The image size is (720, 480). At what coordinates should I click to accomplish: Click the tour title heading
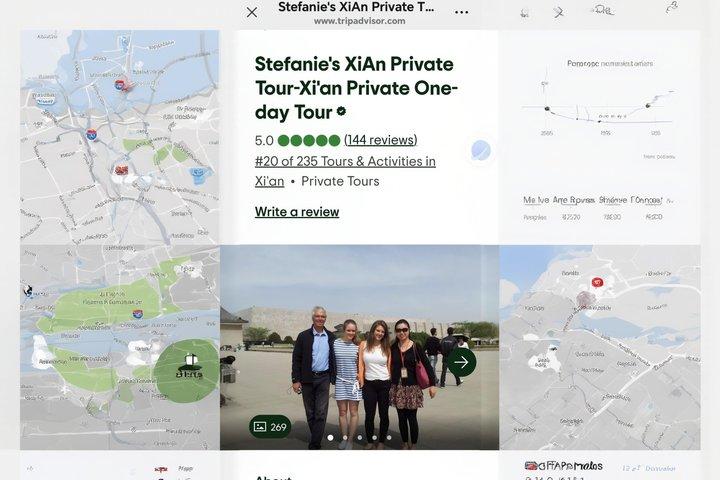[356, 88]
